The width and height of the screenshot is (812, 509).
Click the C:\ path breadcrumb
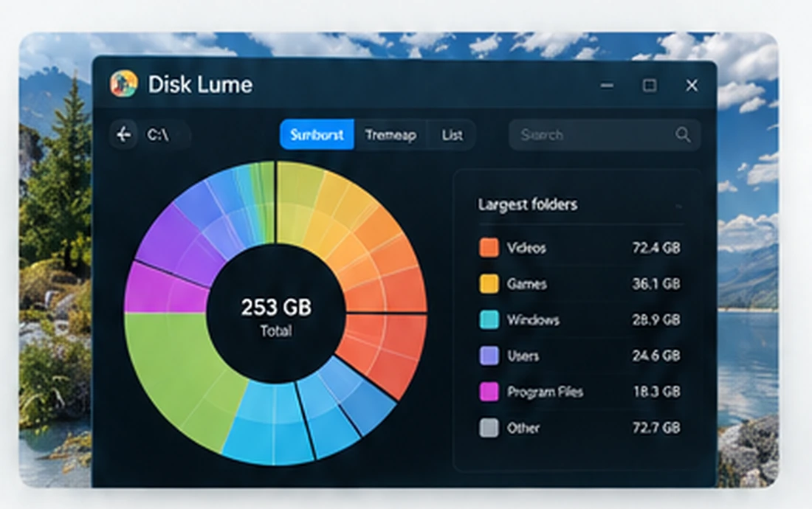[158, 135]
